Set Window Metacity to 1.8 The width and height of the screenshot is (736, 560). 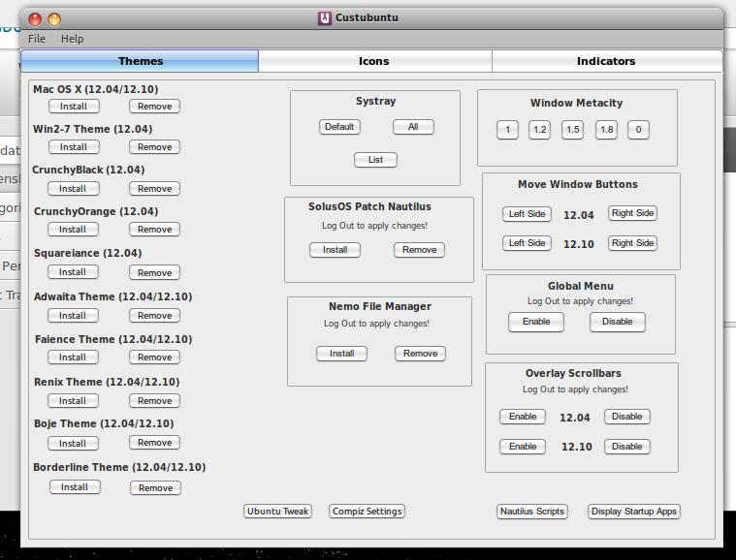point(606,130)
